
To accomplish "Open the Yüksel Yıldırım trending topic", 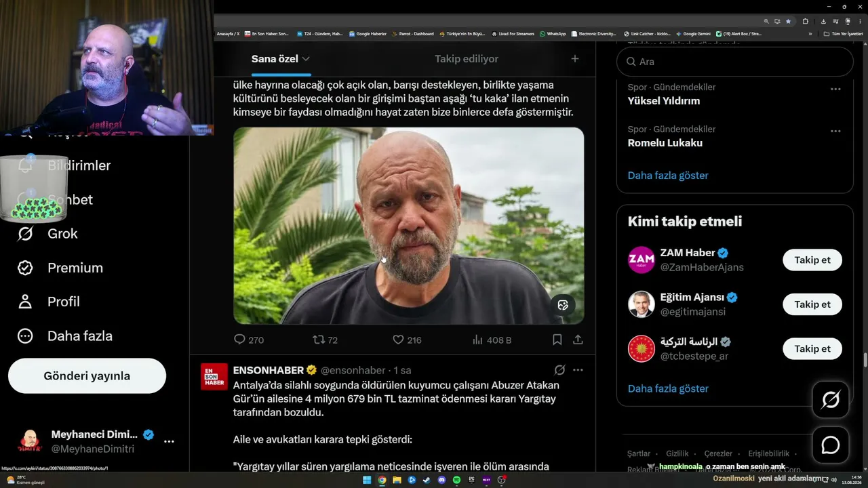I will point(664,101).
